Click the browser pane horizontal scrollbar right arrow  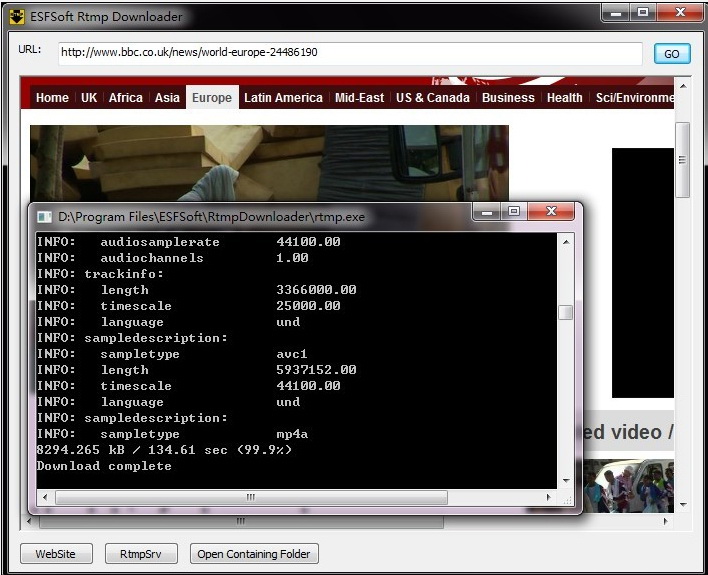[666, 521]
